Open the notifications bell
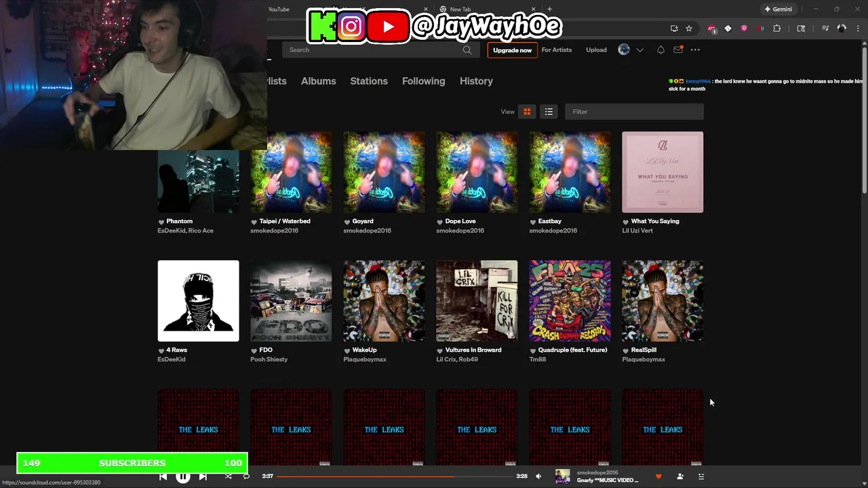Viewport: 868px width, 488px height. coord(660,50)
